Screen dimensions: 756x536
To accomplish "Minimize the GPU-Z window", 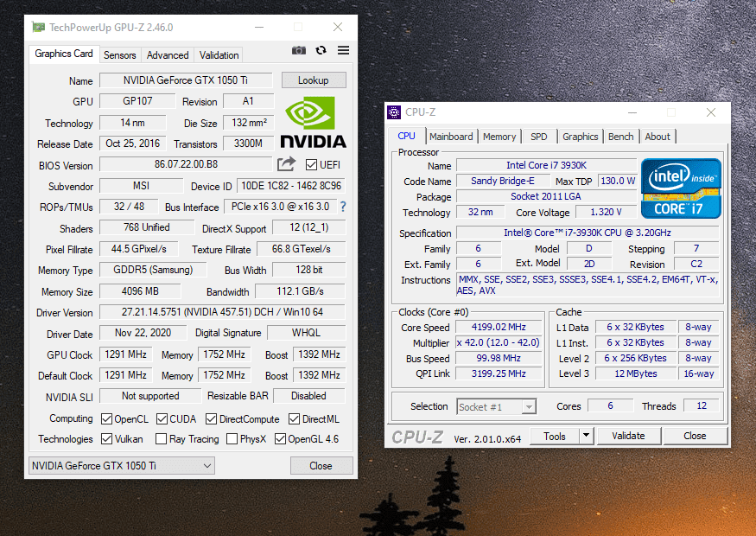I will point(259,27).
